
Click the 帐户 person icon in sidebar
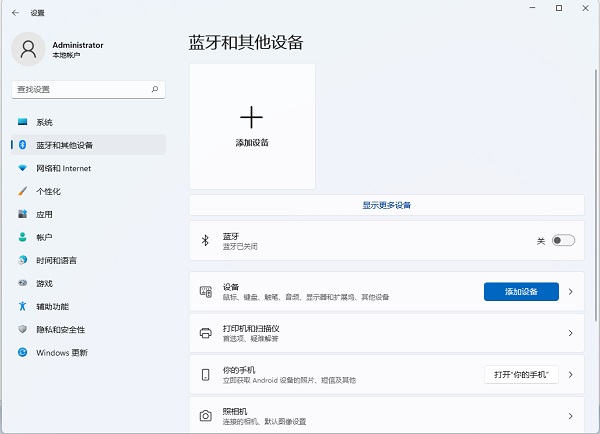tap(23, 237)
